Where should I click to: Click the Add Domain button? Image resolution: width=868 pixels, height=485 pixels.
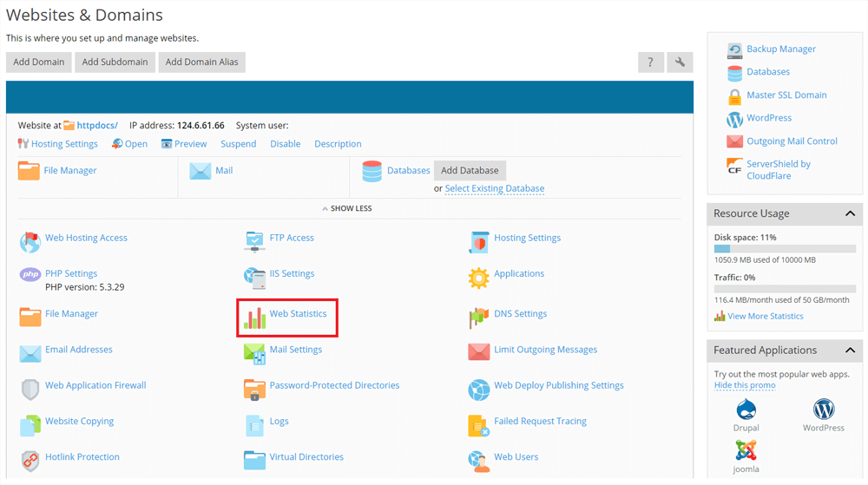coord(39,62)
